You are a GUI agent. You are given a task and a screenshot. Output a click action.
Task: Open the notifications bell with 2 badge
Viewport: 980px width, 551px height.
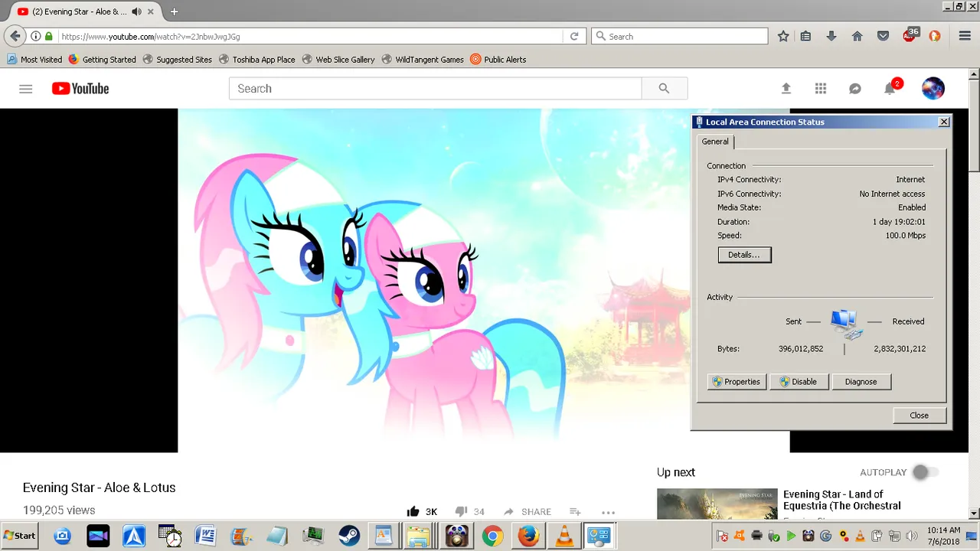click(891, 87)
